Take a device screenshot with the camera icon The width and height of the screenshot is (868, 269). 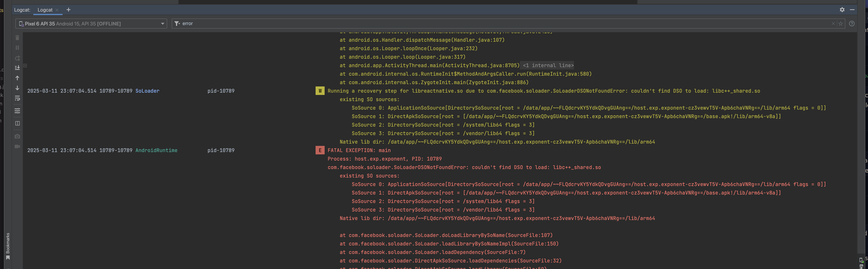[x=17, y=136]
